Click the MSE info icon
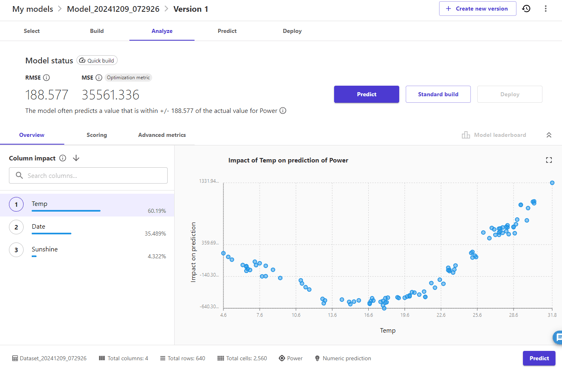Viewport: 562px width, 370px height. pyautogui.click(x=99, y=77)
